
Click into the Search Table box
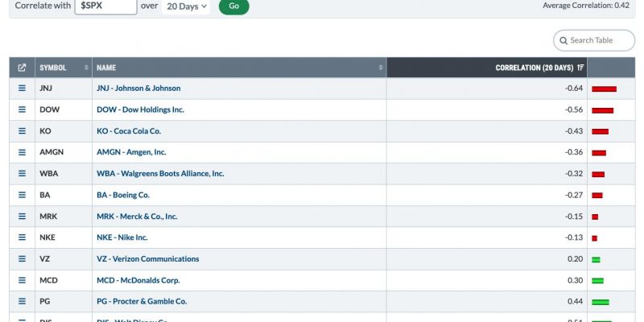click(594, 40)
